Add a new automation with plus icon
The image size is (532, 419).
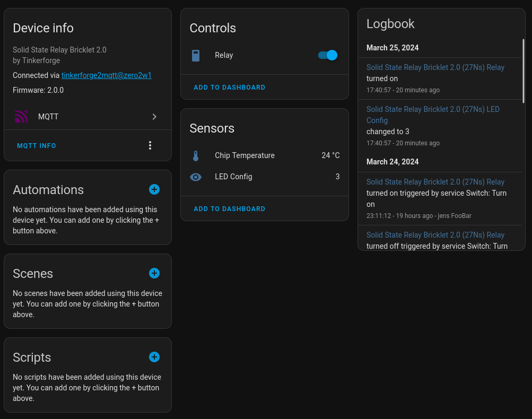[x=154, y=189]
